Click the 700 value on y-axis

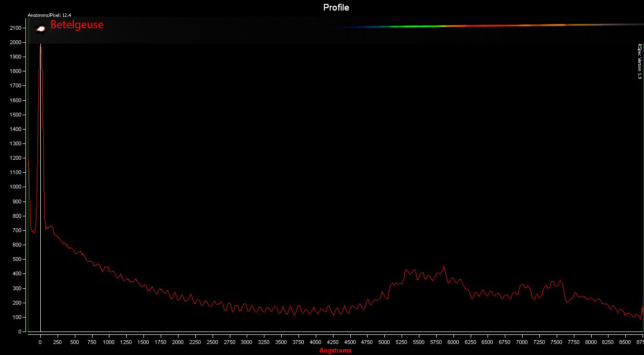17,230
